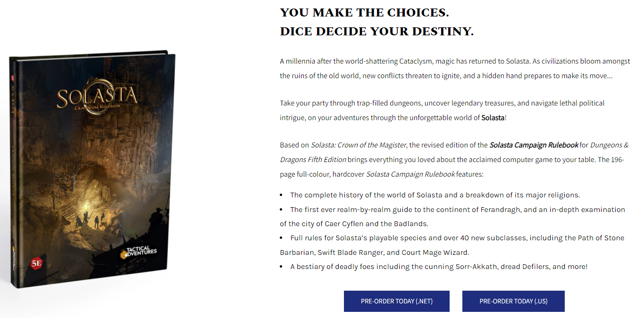This screenshot has height=318, width=644.
Task: Click the PRE-ORDER TODAY (.NET) button
Action: point(396,301)
